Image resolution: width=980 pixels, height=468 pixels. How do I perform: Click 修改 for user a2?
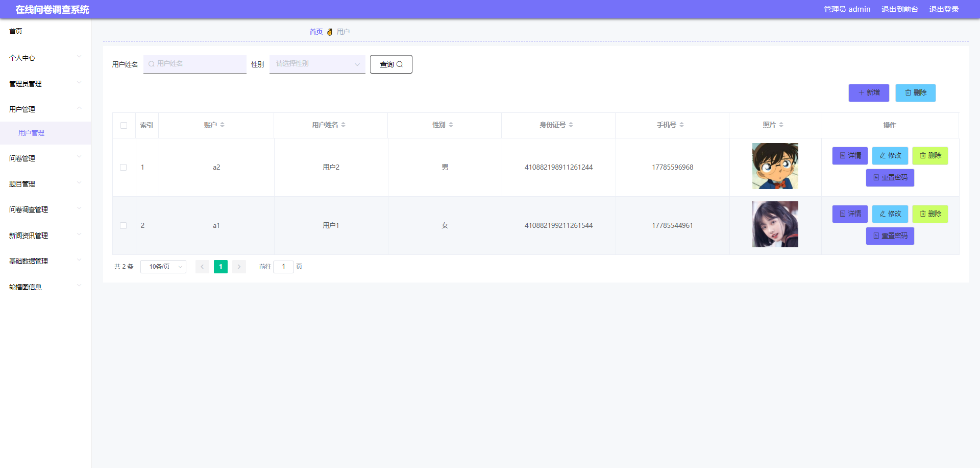click(x=890, y=156)
